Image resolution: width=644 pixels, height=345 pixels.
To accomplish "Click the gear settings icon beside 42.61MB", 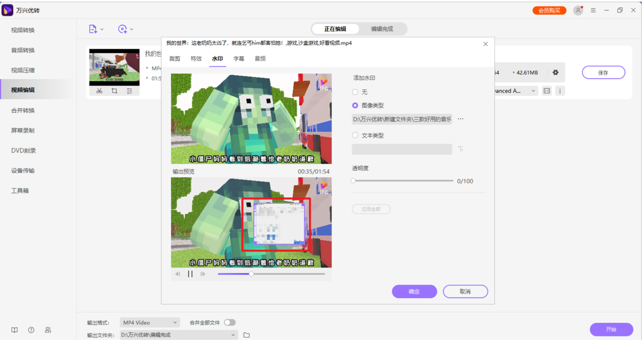I will click(555, 72).
